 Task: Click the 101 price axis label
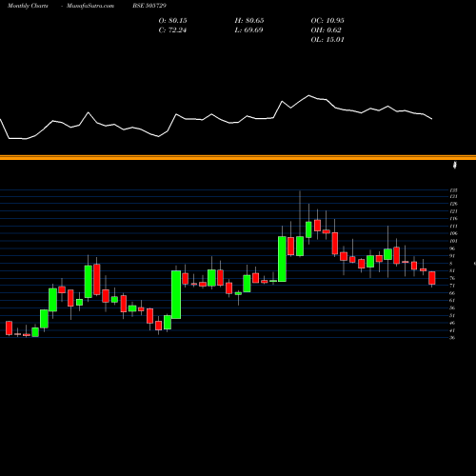pos(453,241)
